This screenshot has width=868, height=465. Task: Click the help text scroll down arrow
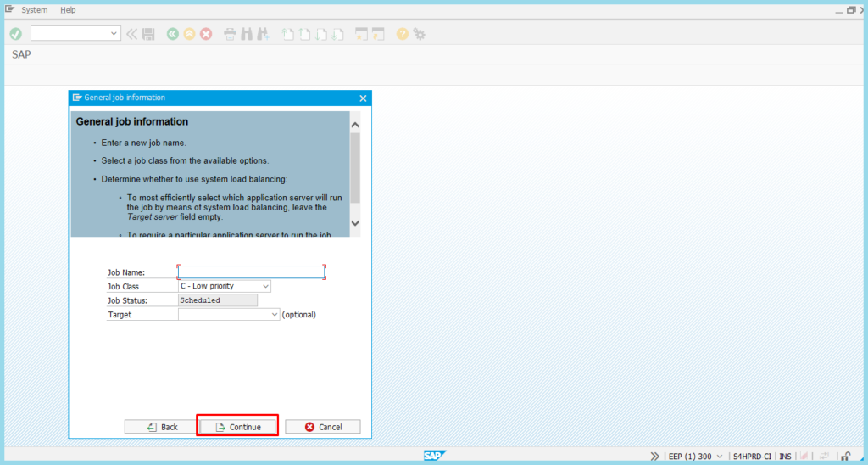[355, 223]
